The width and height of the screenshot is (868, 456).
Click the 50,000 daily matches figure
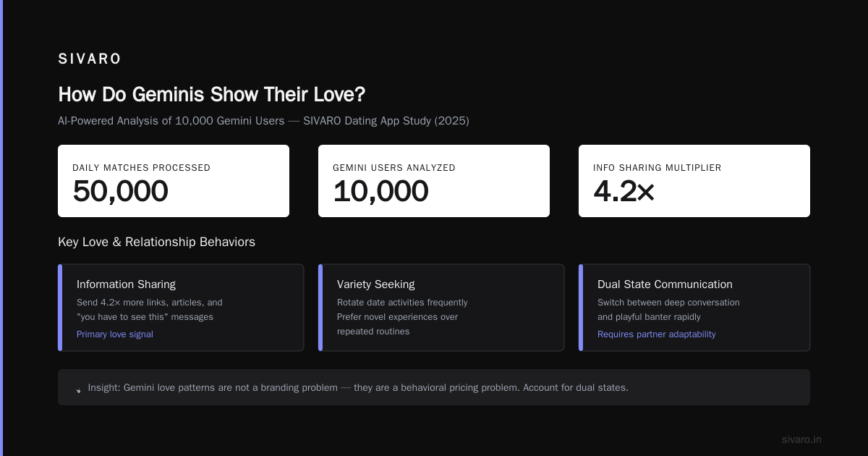tap(120, 192)
